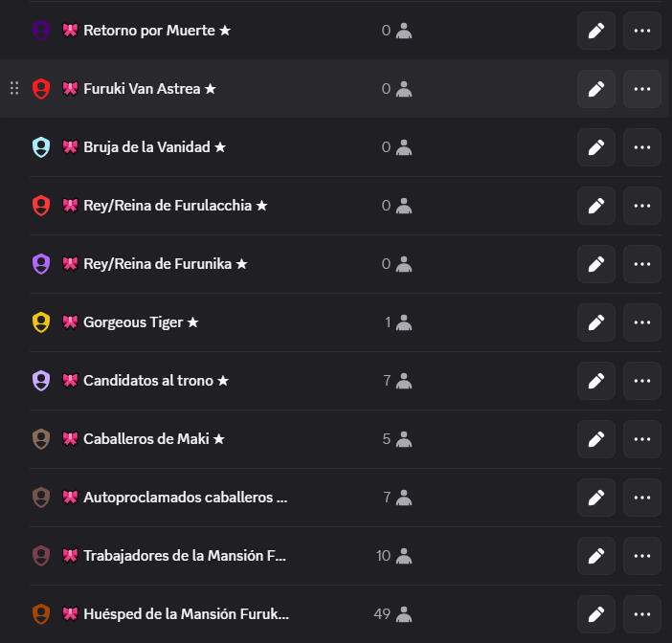Viewport: 672px width, 643px height.
Task: Click the drag handle beside Furuki Van Astrea
Action: coord(14,88)
